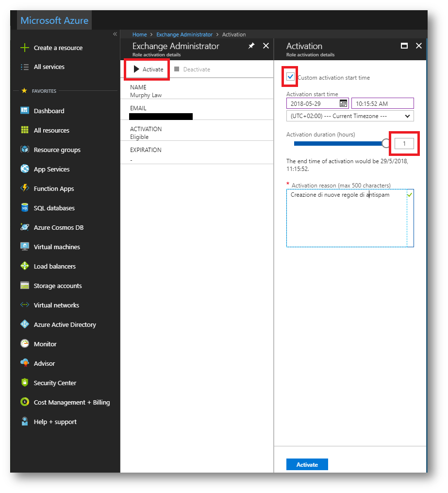The image size is (448, 493).
Task: Open the Help + support person icon
Action: pyautogui.click(x=25, y=421)
